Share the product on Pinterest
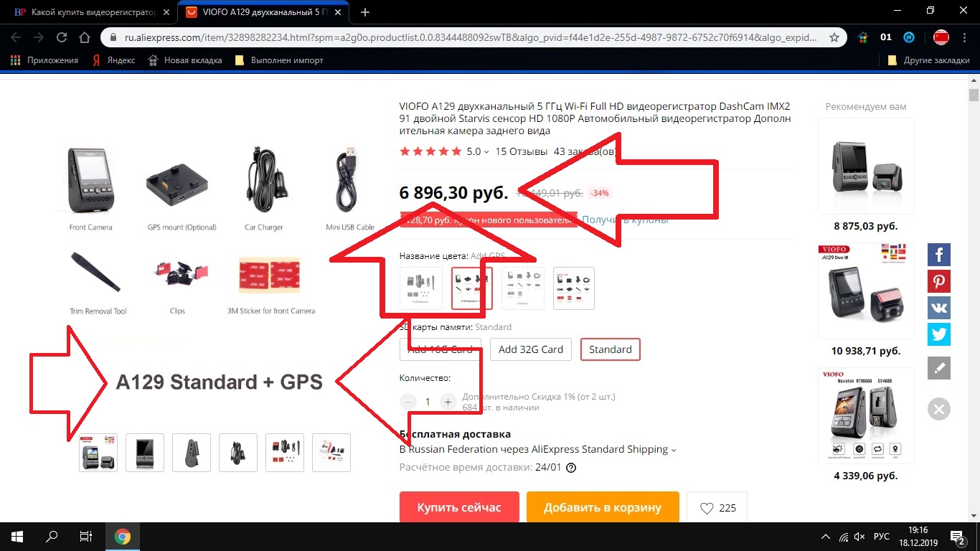This screenshot has width=980, height=551. point(939,281)
